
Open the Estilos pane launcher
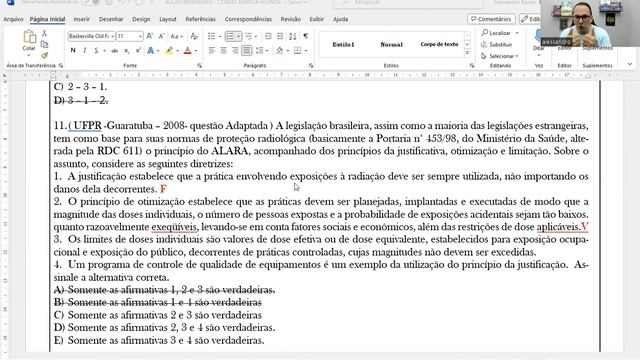(472, 65)
